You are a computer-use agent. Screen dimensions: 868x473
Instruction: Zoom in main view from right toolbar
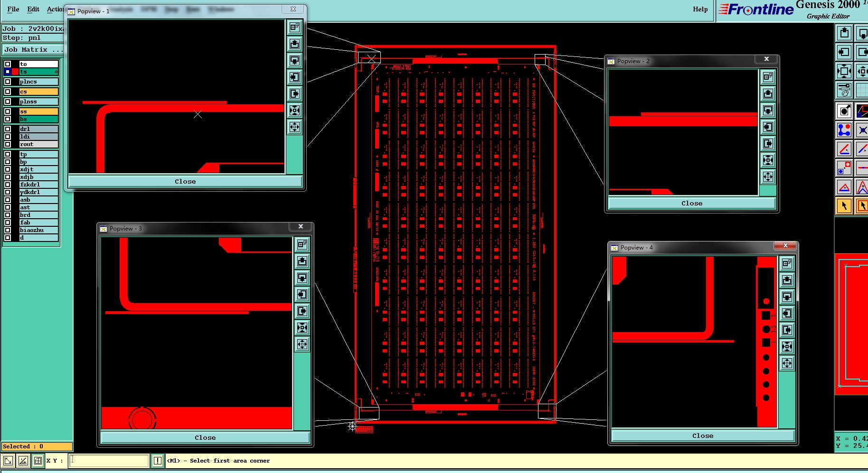(844, 72)
